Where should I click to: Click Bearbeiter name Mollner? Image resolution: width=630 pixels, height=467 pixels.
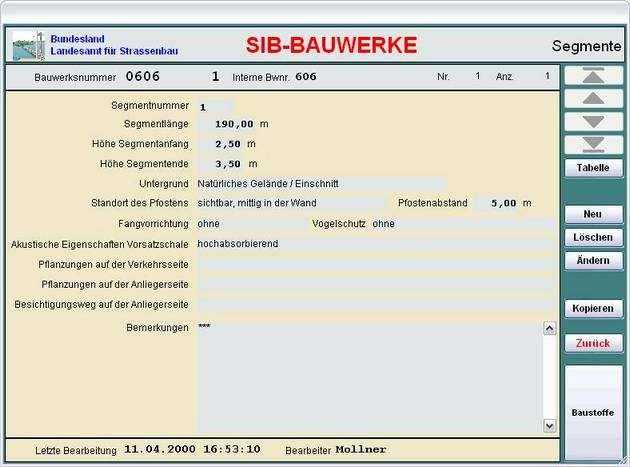361,450
